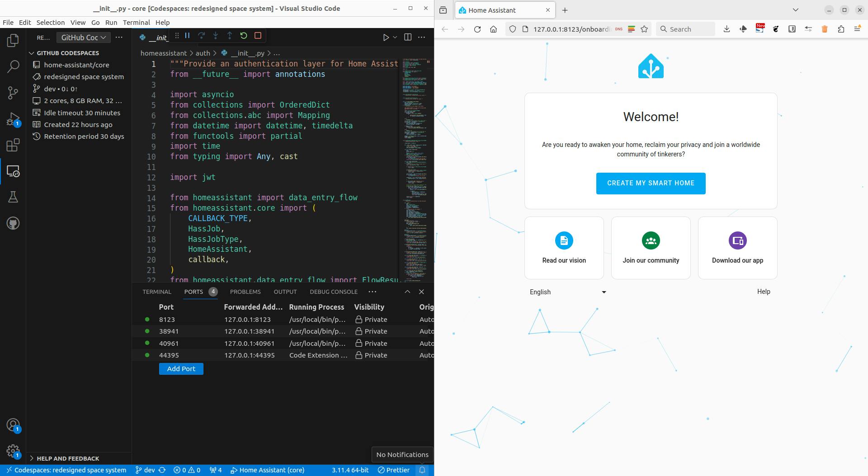Viewport: 868px width, 476px height.
Task: Open the Search view in activity bar
Action: pyautogui.click(x=13, y=67)
